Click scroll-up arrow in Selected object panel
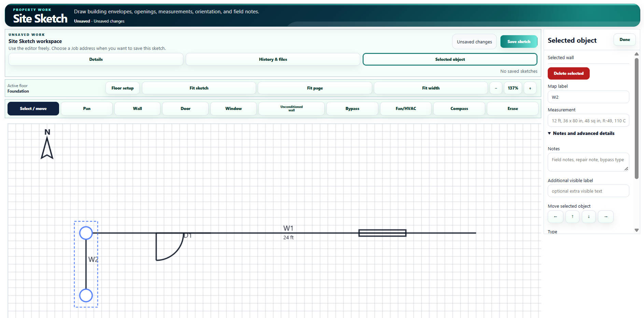The height and width of the screenshot is (318, 644). click(x=636, y=54)
